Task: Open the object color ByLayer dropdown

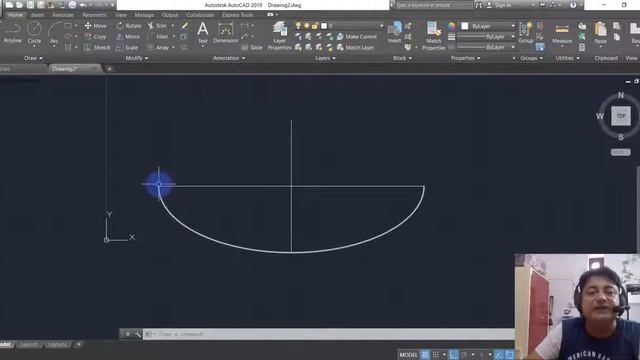Action: tap(488, 26)
